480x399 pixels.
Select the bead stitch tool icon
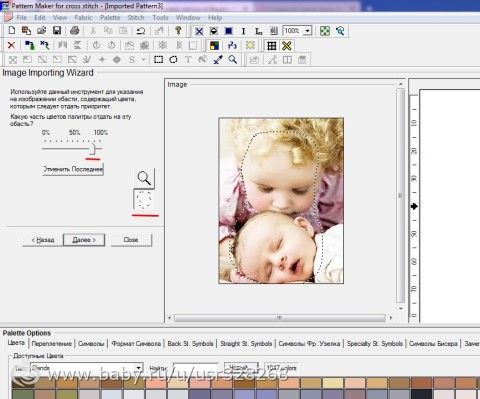pos(117,60)
